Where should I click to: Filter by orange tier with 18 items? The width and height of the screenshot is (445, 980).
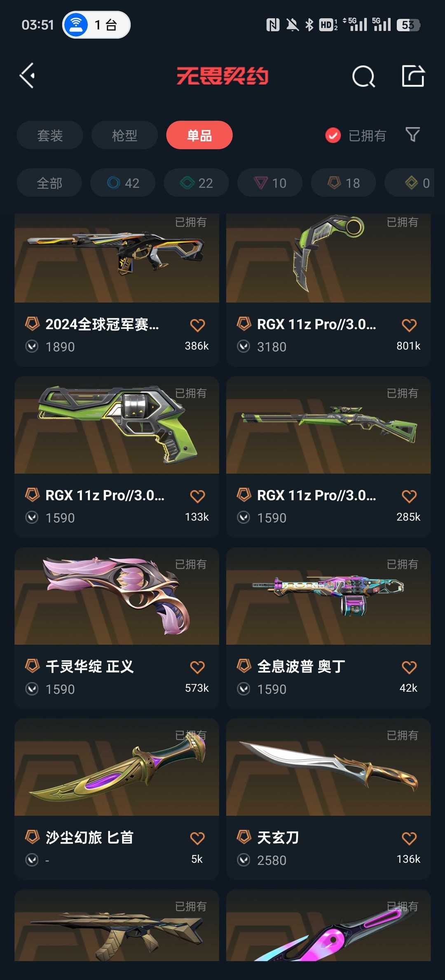pos(344,183)
